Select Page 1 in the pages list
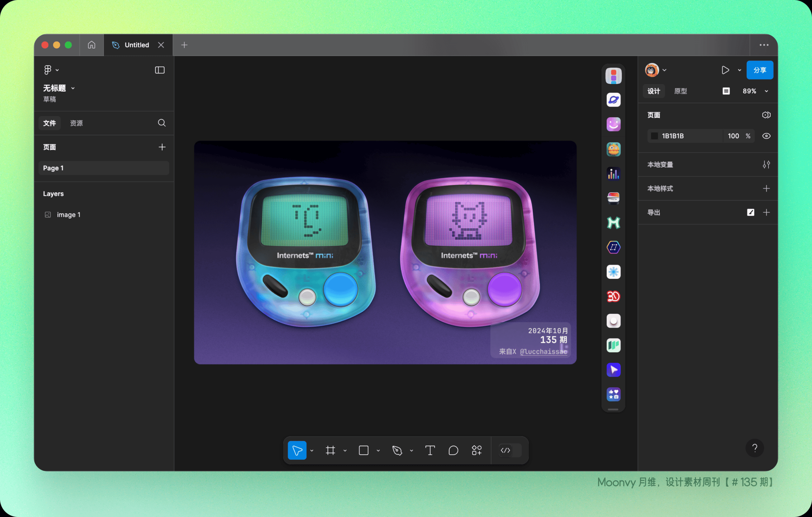The width and height of the screenshot is (812, 517). (104, 168)
